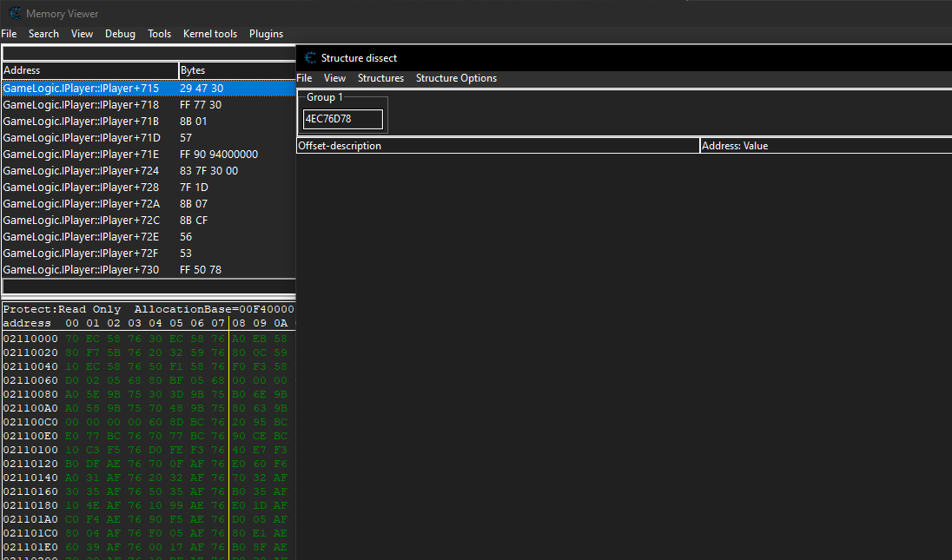Click the Offset-description column header
952x560 pixels.
(x=498, y=146)
